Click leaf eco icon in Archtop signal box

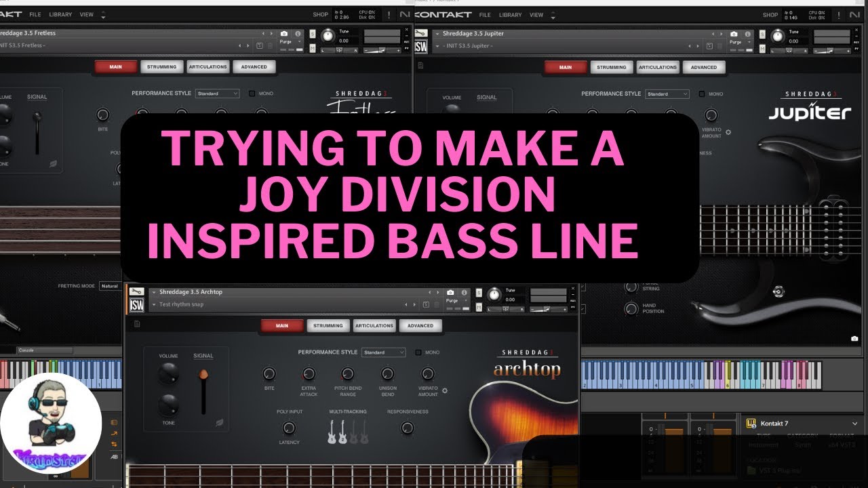click(x=219, y=423)
